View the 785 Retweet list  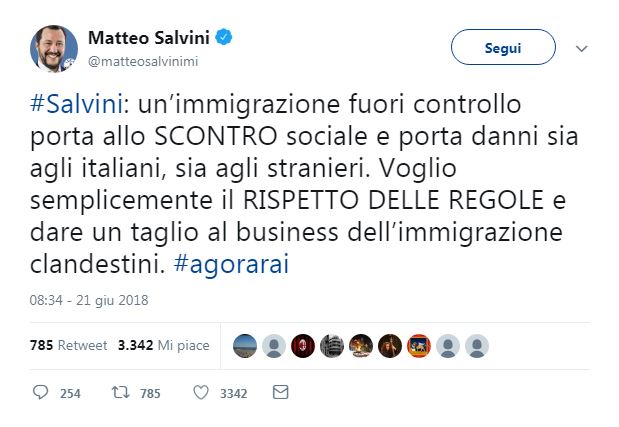[68, 345]
